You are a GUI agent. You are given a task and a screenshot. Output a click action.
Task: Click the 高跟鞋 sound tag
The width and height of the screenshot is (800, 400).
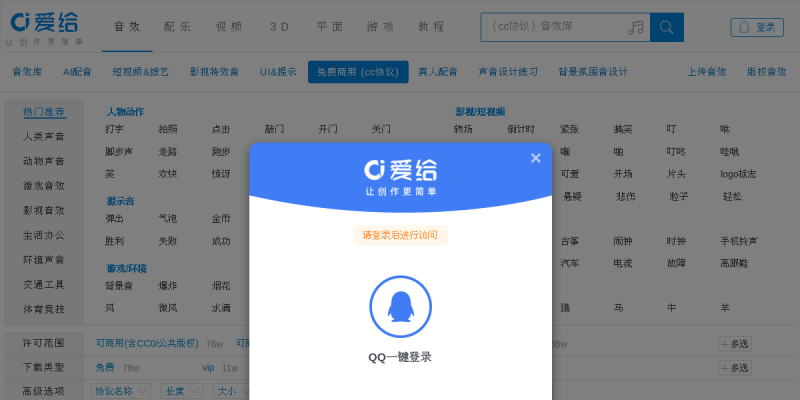tap(734, 263)
